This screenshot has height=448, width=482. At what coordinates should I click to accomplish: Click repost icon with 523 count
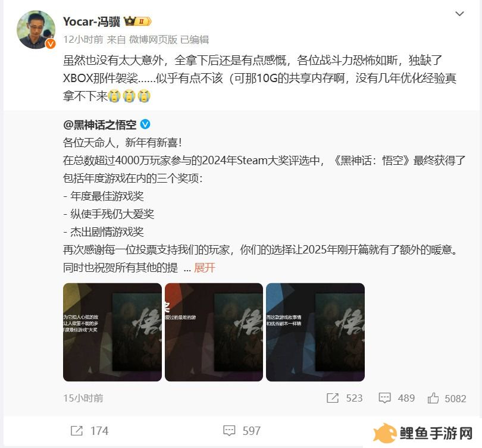tap(333, 398)
